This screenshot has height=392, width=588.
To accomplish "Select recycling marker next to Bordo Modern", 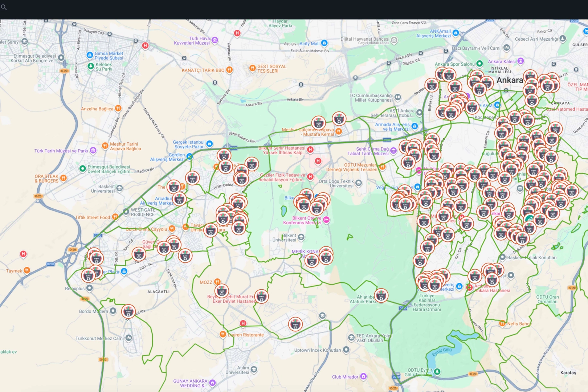I will click(x=128, y=311).
